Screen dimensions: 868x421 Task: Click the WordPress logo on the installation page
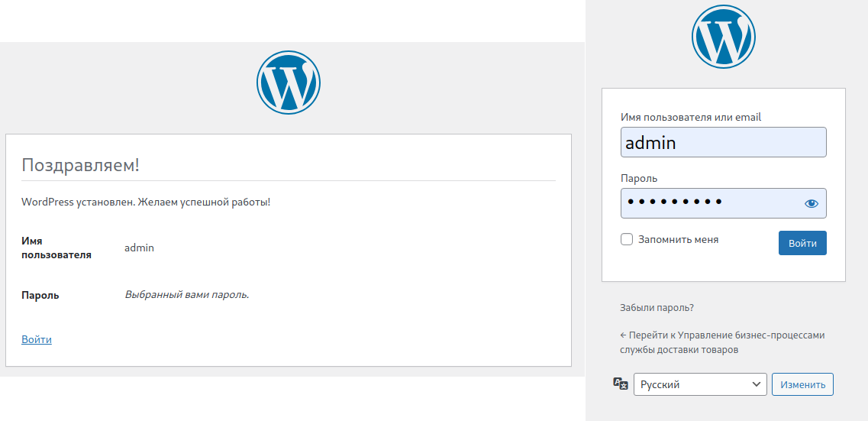click(x=289, y=83)
